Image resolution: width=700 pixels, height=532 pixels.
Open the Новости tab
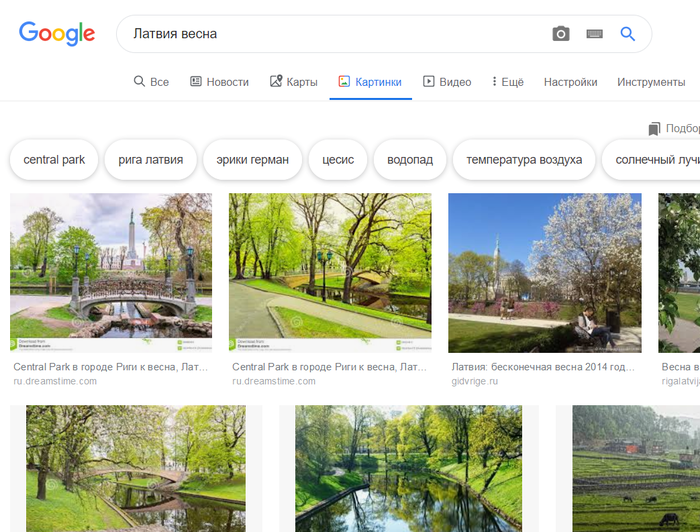tap(219, 82)
